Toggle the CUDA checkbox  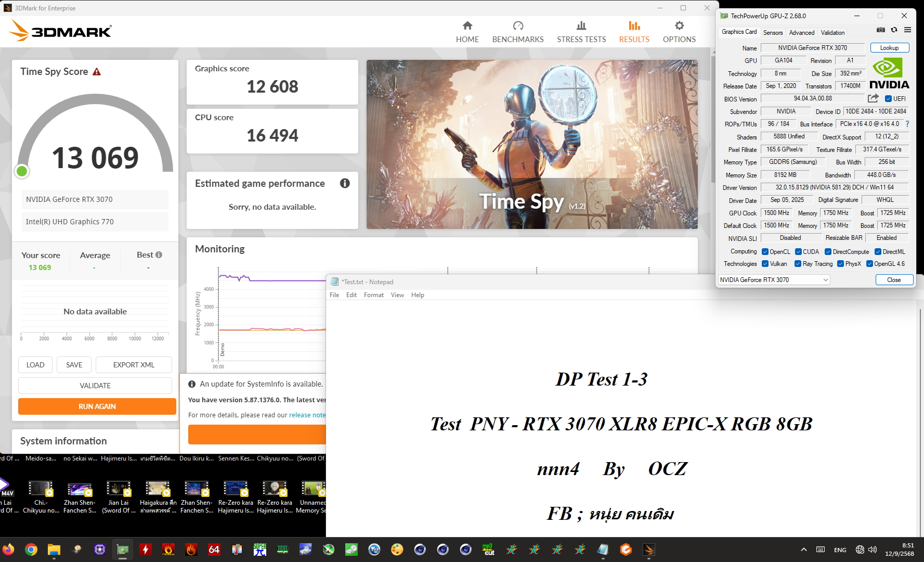tap(798, 252)
